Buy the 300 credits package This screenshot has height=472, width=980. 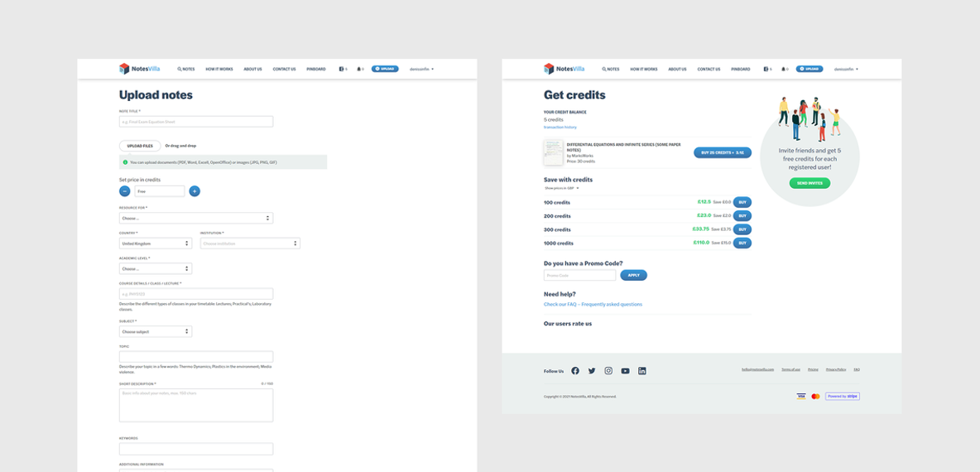tap(742, 229)
